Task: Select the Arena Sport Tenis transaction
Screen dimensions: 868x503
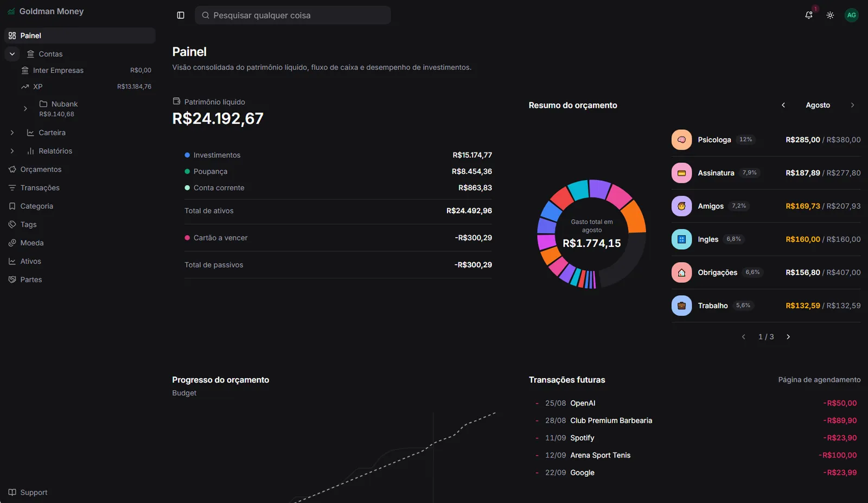Action: coord(695,455)
